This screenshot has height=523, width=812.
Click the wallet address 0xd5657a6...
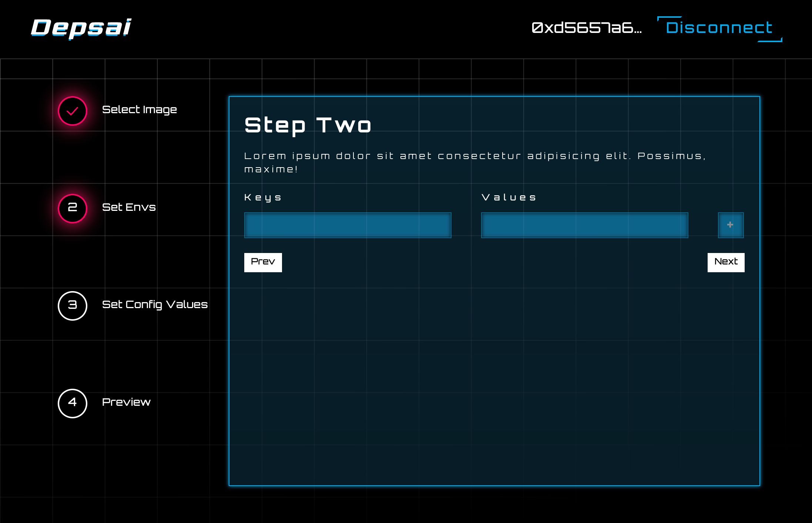pyautogui.click(x=587, y=28)
